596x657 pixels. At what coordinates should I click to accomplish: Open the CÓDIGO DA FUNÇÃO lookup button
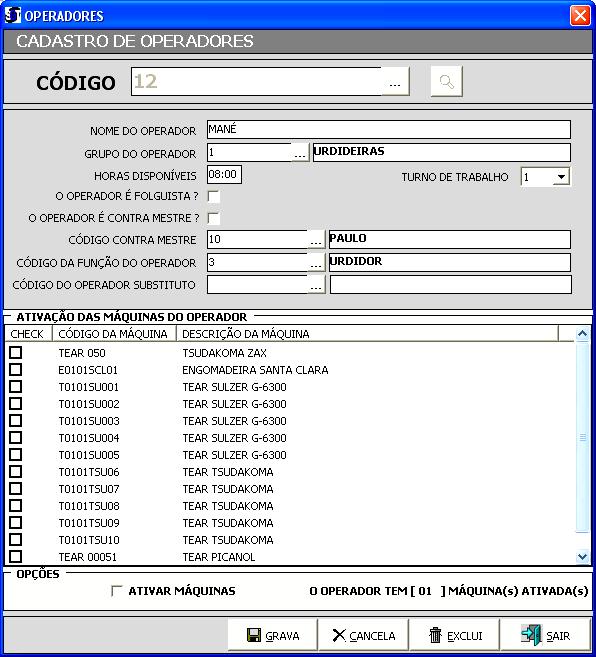pos(316,263)
